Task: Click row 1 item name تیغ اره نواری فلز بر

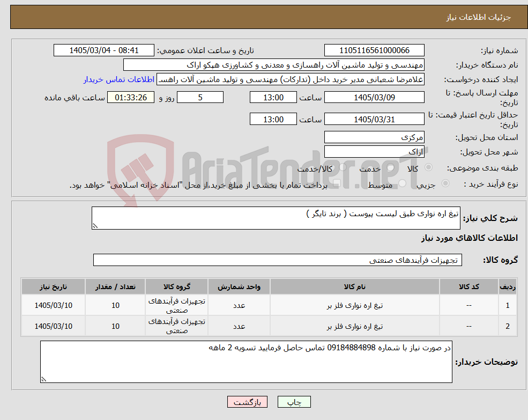Action: [x=354, y=305]
